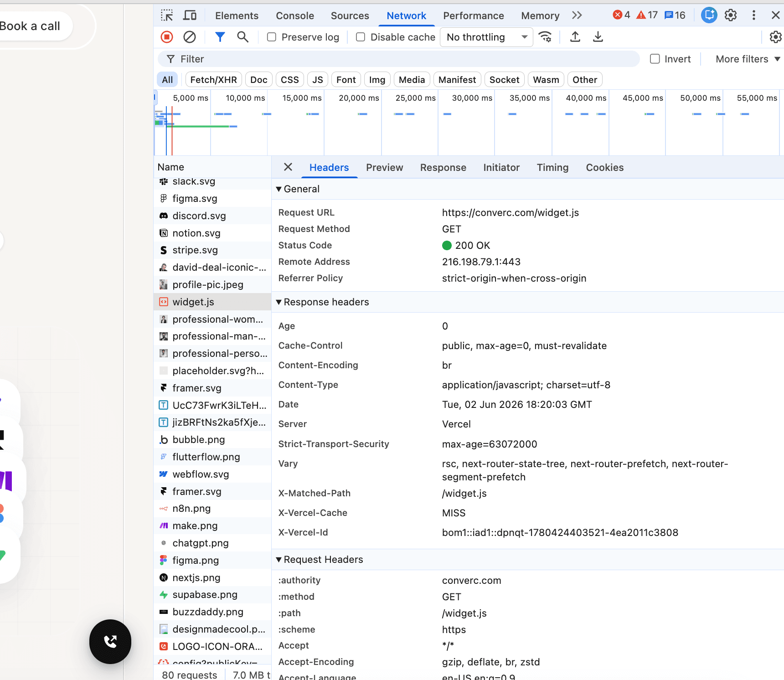The image size is (784, 680).
Task: Clear the network log
Action: pos(190,37)
